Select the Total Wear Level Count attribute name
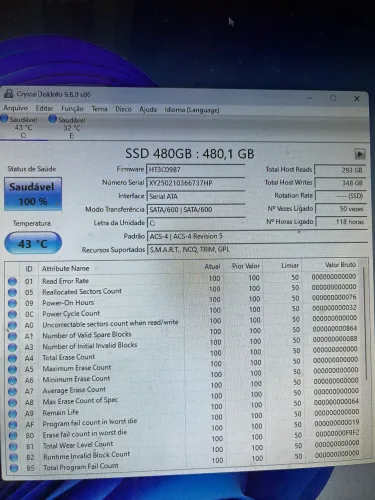375x500 pixels. coord(78,445)
